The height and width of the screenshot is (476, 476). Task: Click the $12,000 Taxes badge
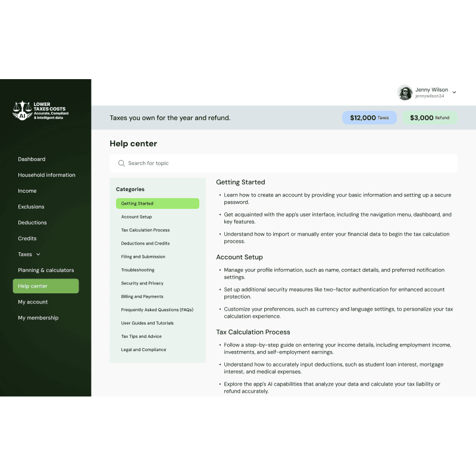coord(369,118)
